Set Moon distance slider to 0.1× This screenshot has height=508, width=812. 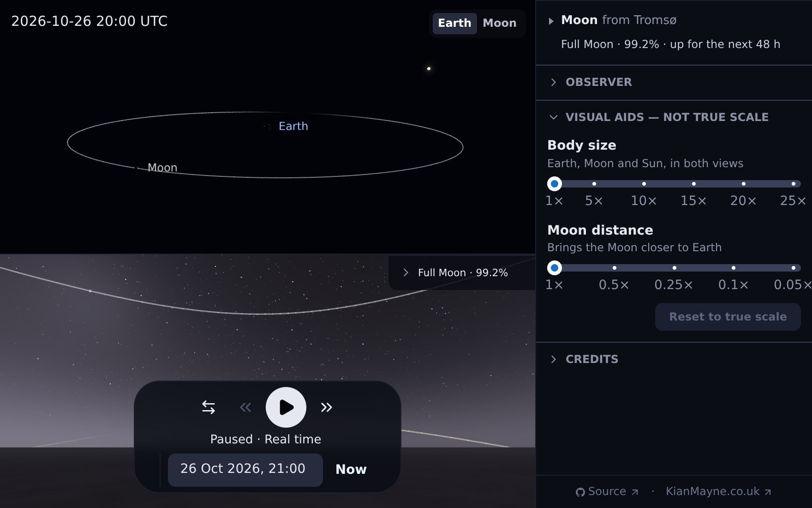(x=734, y=268)
